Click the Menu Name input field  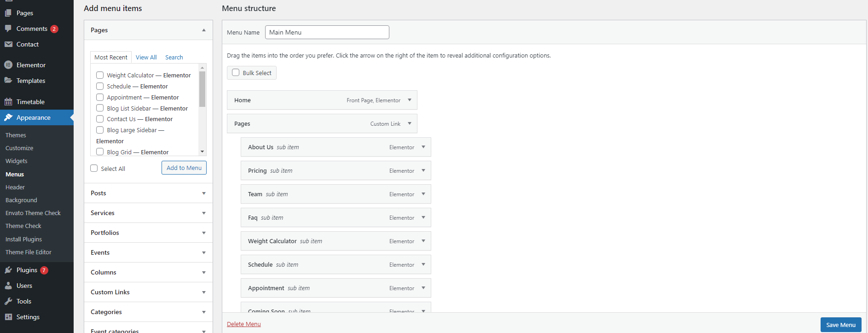coord(327,32)
